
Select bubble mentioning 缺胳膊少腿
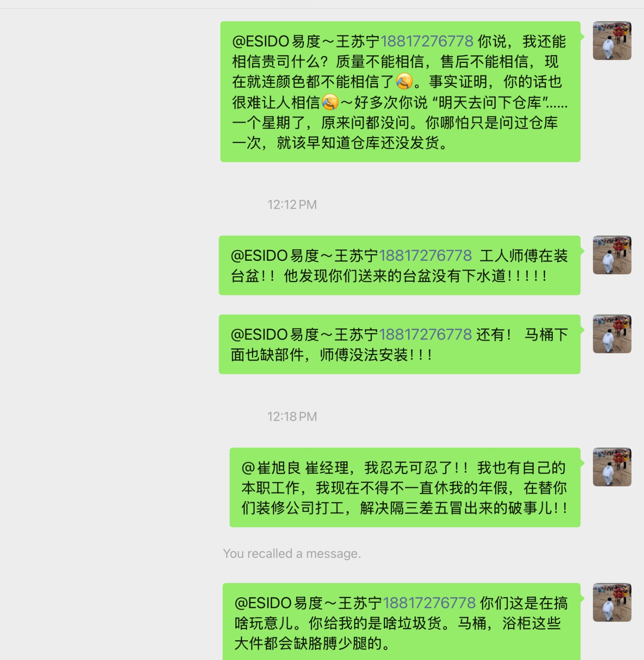[x=402, y=621]
